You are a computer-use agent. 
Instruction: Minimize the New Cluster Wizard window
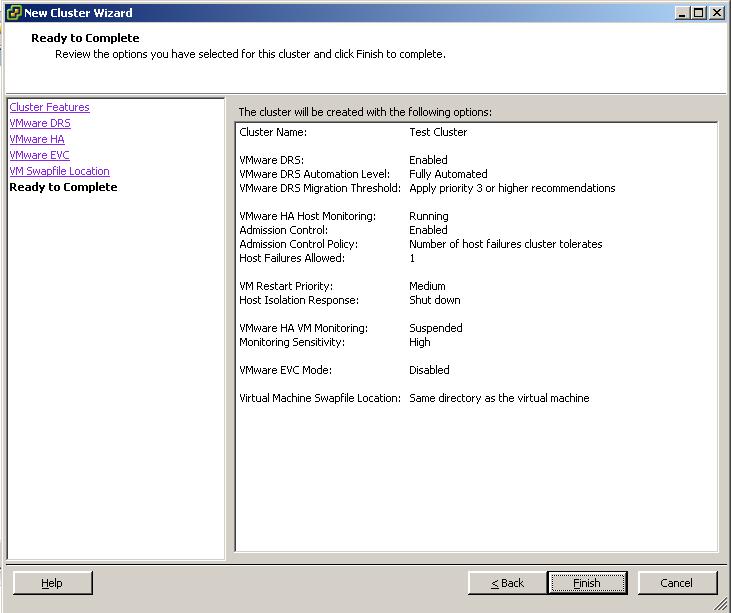[682, 13]
